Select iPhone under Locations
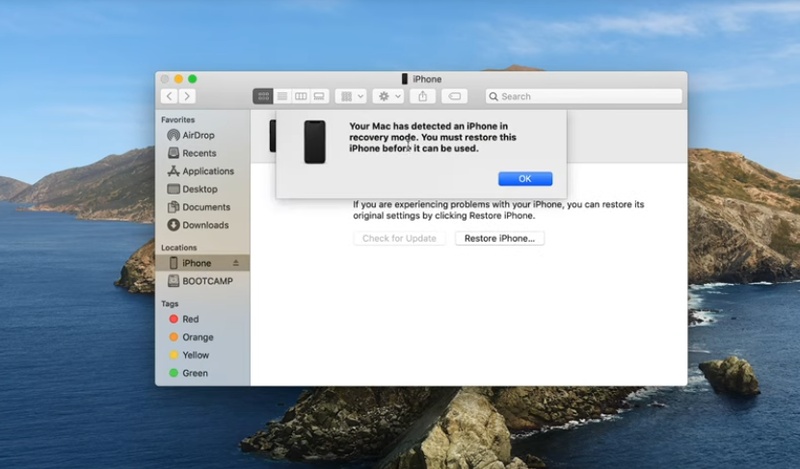Image resolution: width=800 pixels, height=469 pixels. 203,263
